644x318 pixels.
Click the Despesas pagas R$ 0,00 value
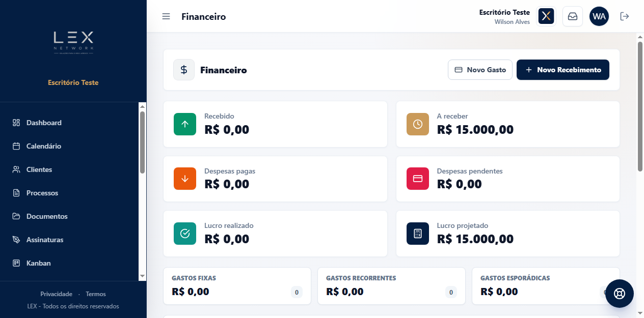coord(227,184)
